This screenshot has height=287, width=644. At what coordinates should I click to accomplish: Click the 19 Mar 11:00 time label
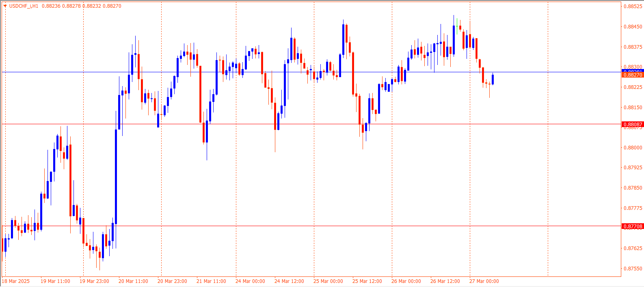[55, 281]
